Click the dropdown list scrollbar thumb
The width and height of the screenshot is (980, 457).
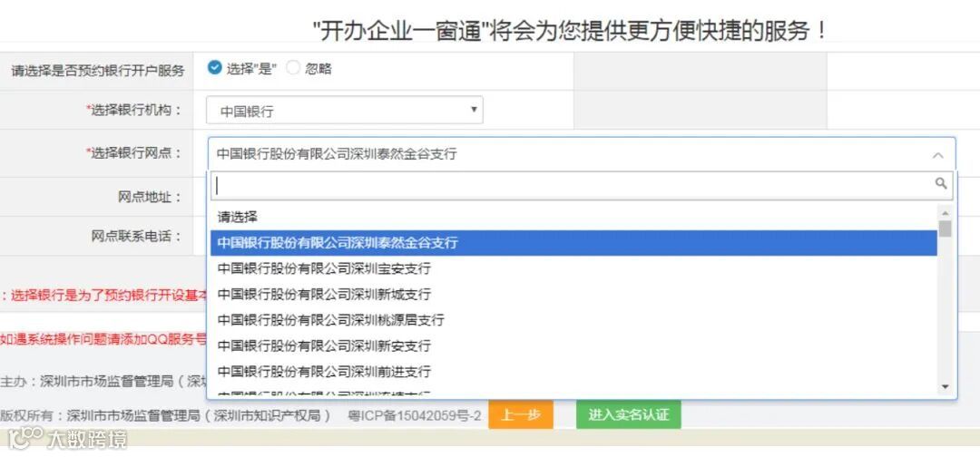coord(945,228)
